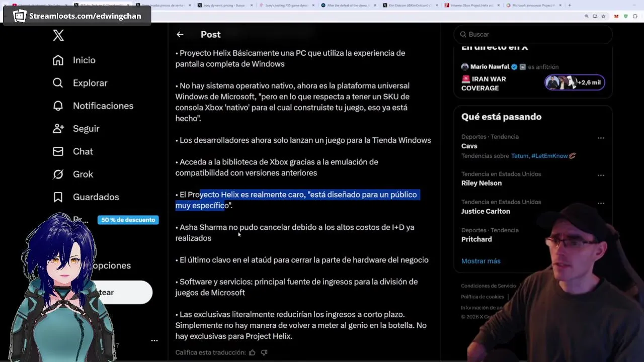Click Mario Nawfal's verified badge
644x362 pixels.
(514, 67)
